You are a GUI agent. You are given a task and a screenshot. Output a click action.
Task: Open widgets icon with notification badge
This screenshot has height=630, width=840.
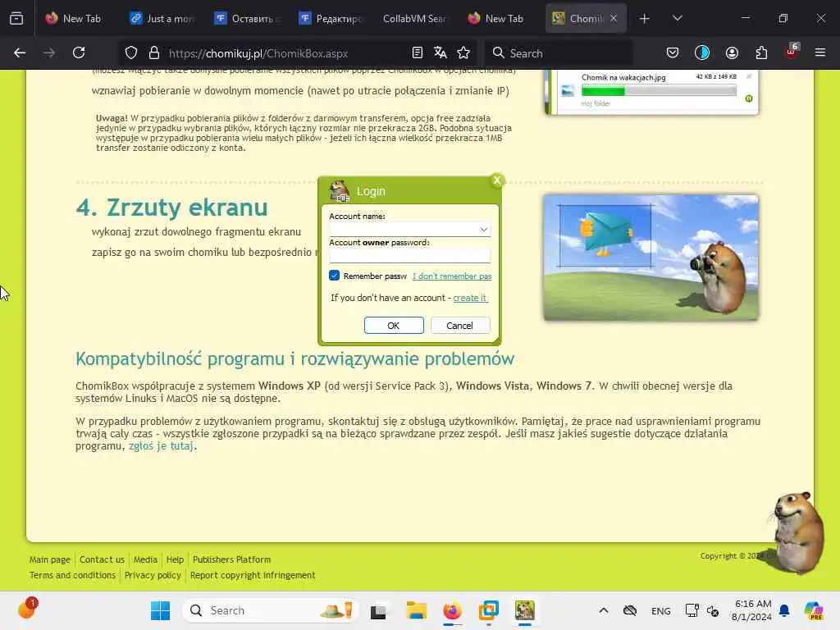(27, 609)
